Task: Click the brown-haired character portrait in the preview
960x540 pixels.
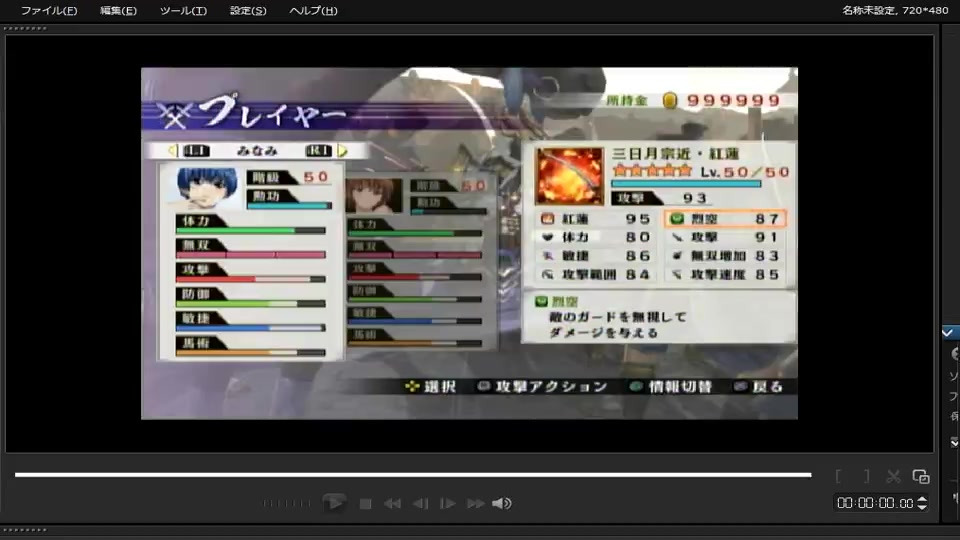Action: 373,195
